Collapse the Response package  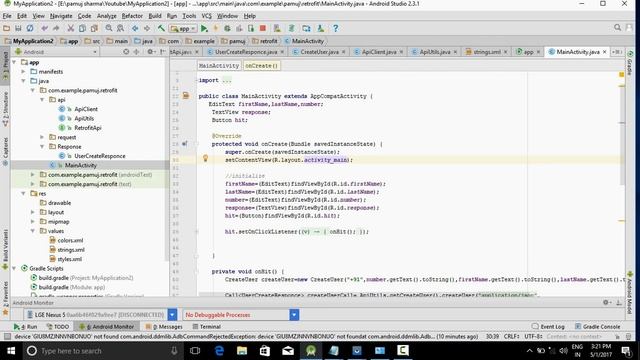pyautogui.click(x=42, y=147)
